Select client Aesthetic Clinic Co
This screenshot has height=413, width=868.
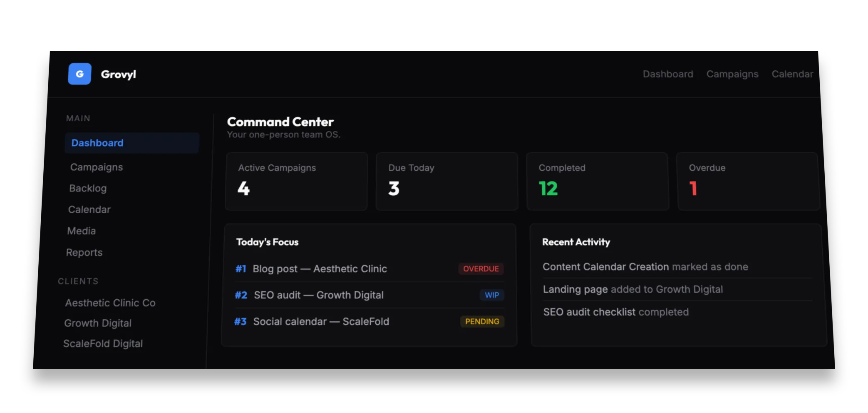click(110, 303)
